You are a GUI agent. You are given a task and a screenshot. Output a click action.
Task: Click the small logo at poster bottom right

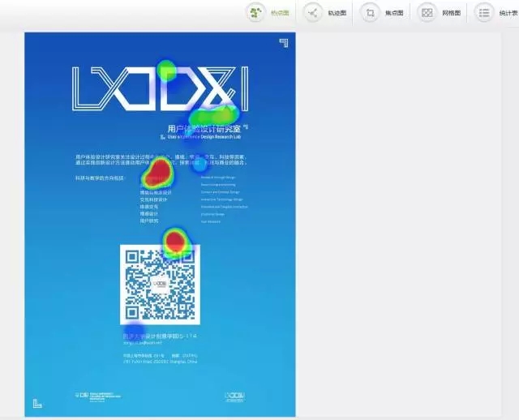pos(234,396)
